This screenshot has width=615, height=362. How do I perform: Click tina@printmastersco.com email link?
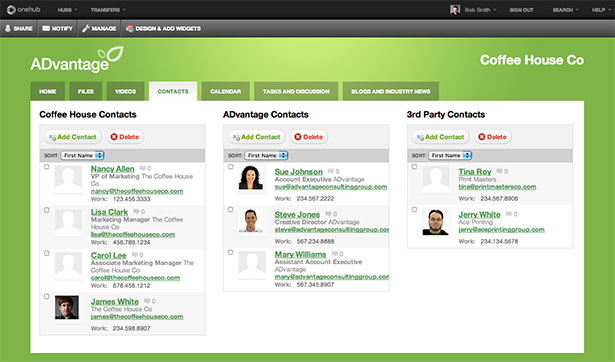click(x=497, y=187)
